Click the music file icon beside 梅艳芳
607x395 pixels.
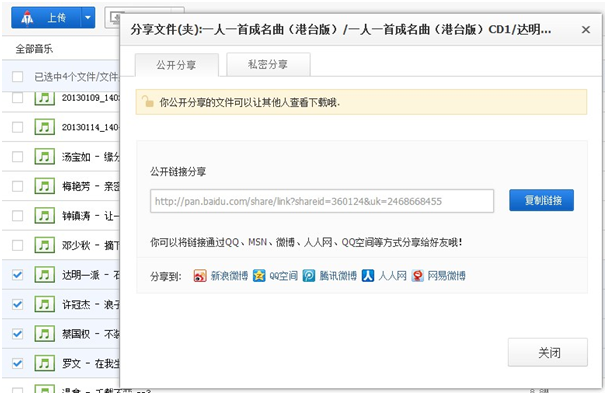44,186
